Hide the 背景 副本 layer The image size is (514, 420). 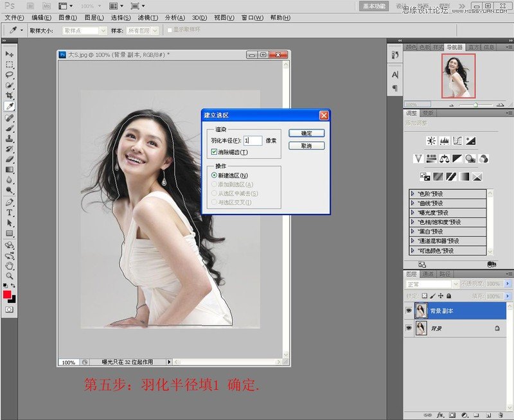(409, 311)
